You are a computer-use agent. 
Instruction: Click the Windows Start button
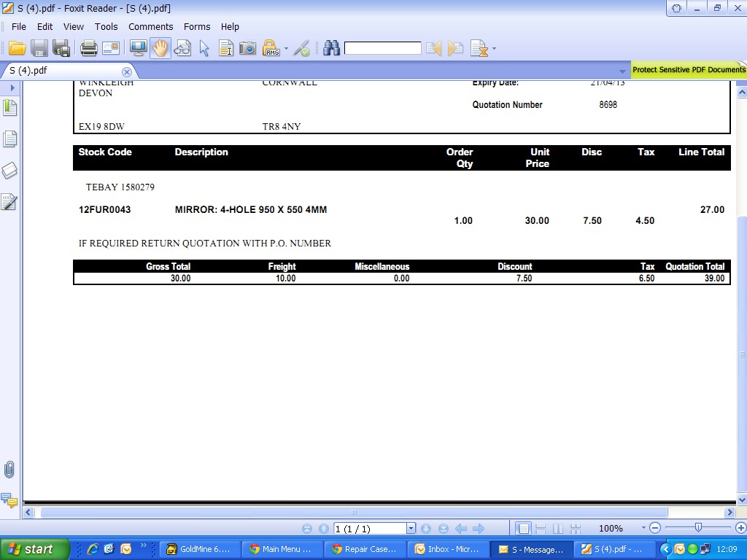click(x=34, y=549)
